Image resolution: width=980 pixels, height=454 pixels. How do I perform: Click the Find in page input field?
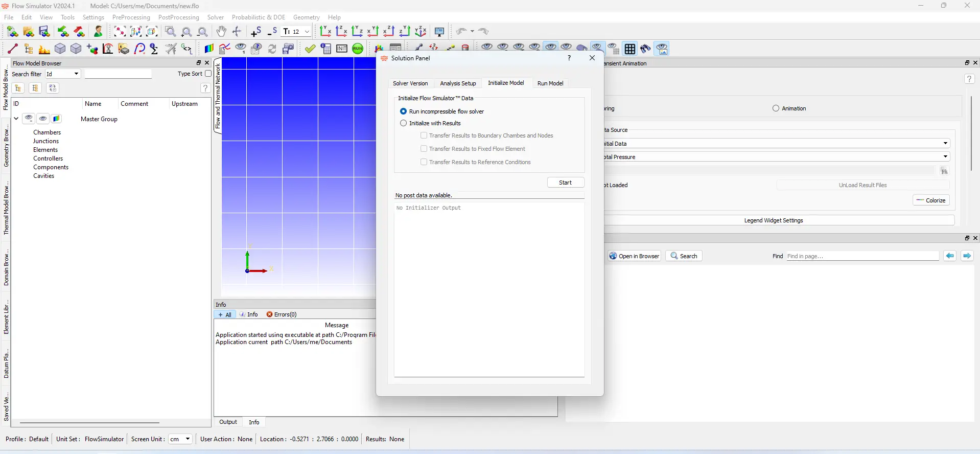(862, 256)
